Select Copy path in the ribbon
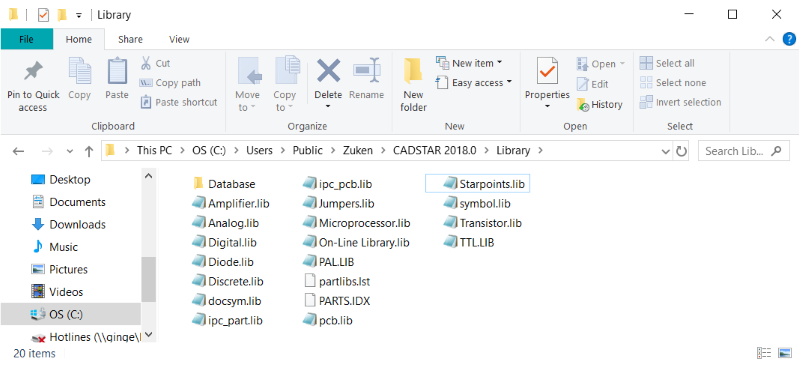 170,83
